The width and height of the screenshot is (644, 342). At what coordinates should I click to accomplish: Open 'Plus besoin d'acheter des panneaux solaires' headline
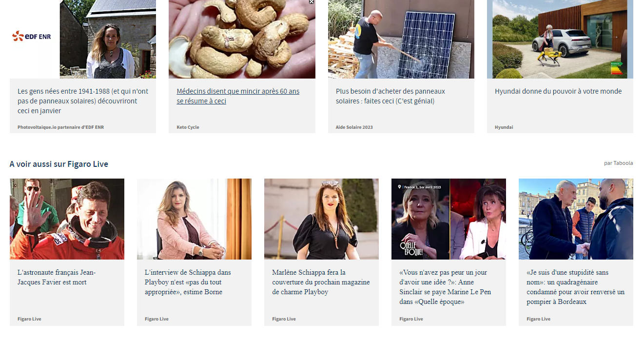coord(390,96)
